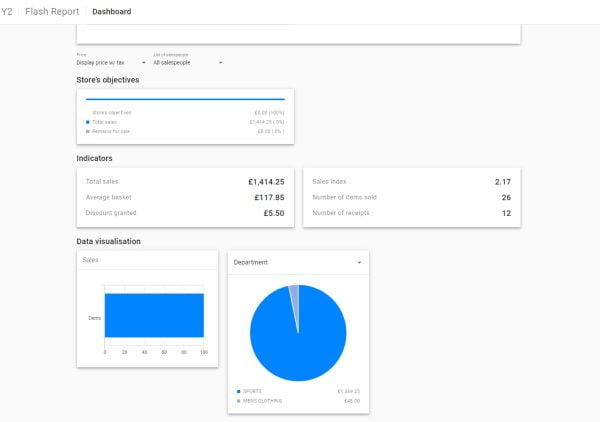Screen dimensions: 600x422
Task: Click the MENS CLOTHING legend label
Action: [x=262, y=401]
